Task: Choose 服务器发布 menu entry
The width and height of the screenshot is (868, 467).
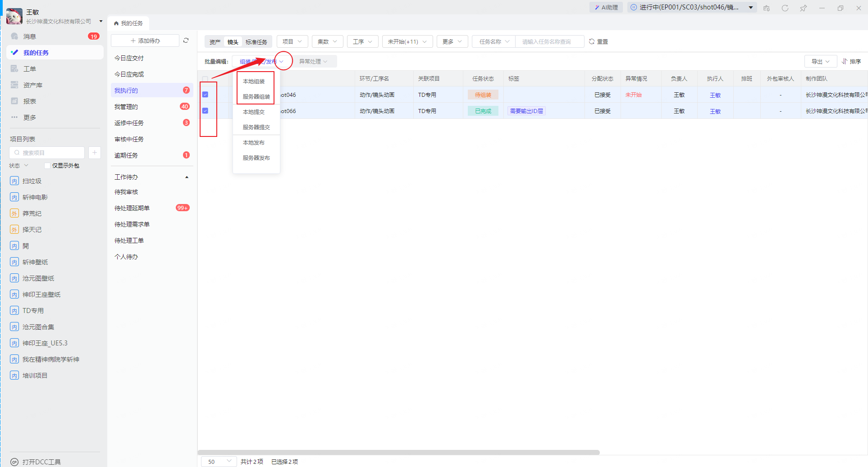Action: (256, 158)
